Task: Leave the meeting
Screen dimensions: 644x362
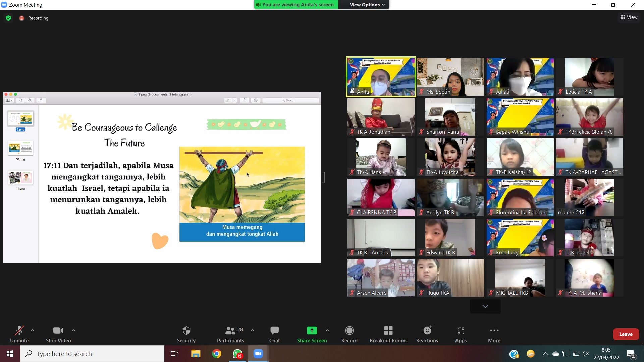Action: tap(626, 334)
